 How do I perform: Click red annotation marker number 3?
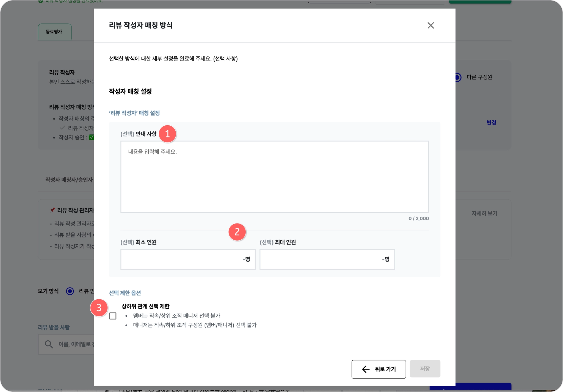click(99, 308)
